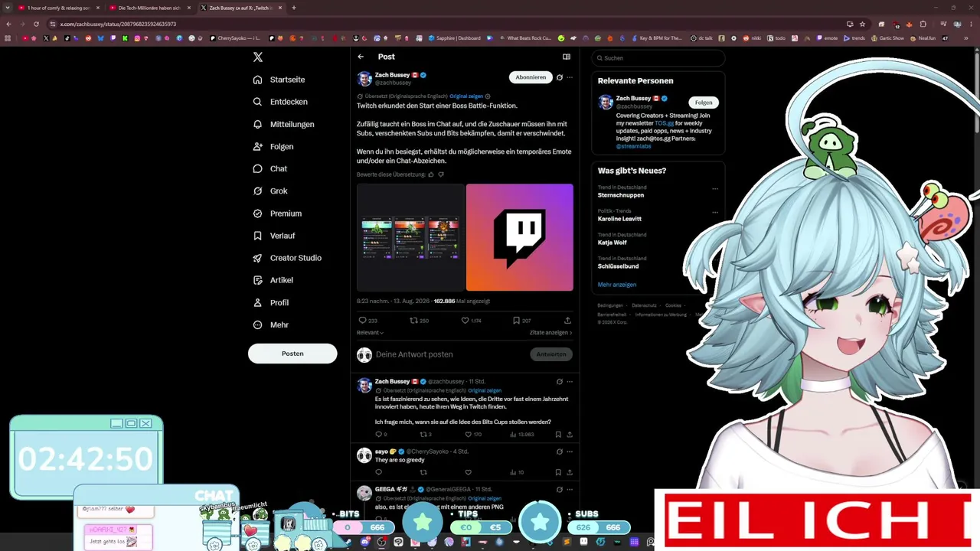Screen dimensions: 980x551
Task: Open the Folgen sidebar item
Action: tap(273, 146)
